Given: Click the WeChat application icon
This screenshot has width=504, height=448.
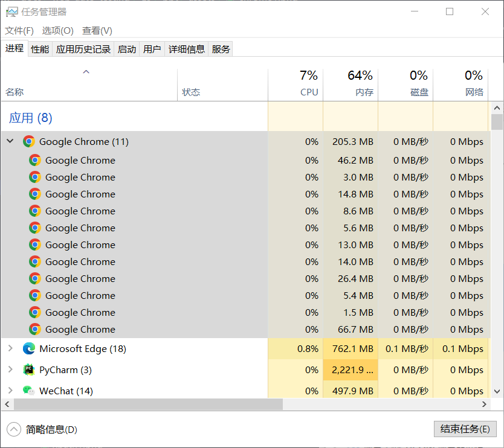Looking at the screenshot, I should click(28, 391).
